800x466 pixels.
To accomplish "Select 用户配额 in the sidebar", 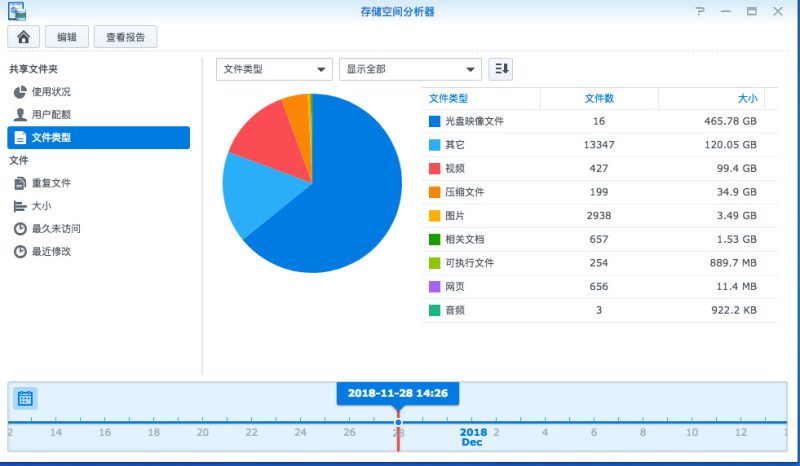I will pos(98,114).
